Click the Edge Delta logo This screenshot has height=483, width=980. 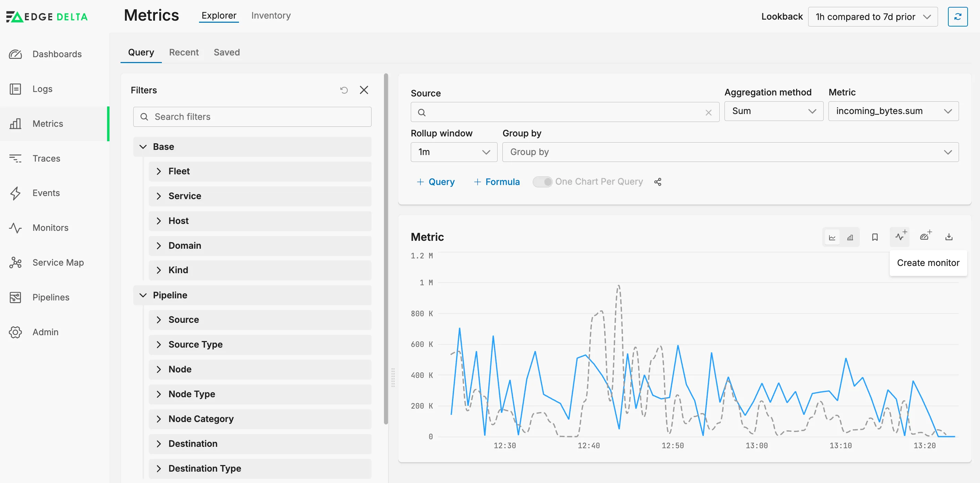tap(47, 17)
